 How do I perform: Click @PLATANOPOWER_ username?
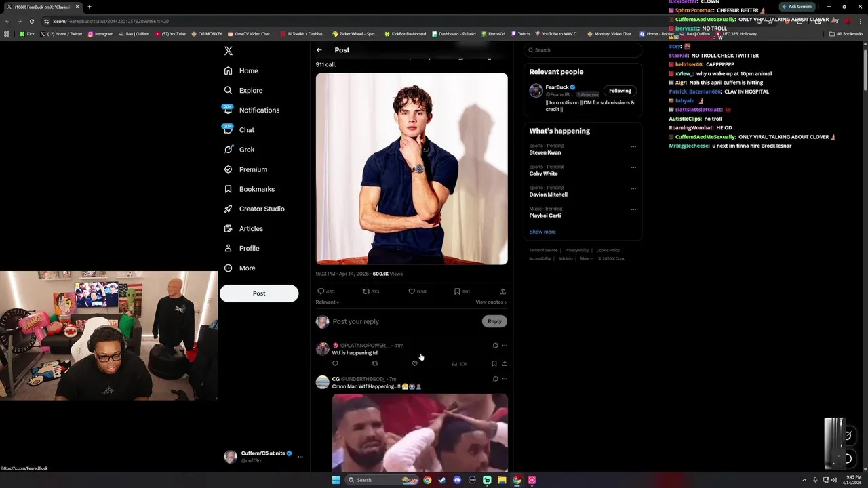click(365, 346)
